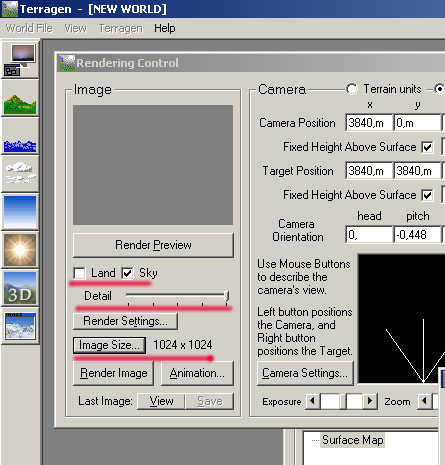Click the Camera Orientation pitch field

point(417,235)
